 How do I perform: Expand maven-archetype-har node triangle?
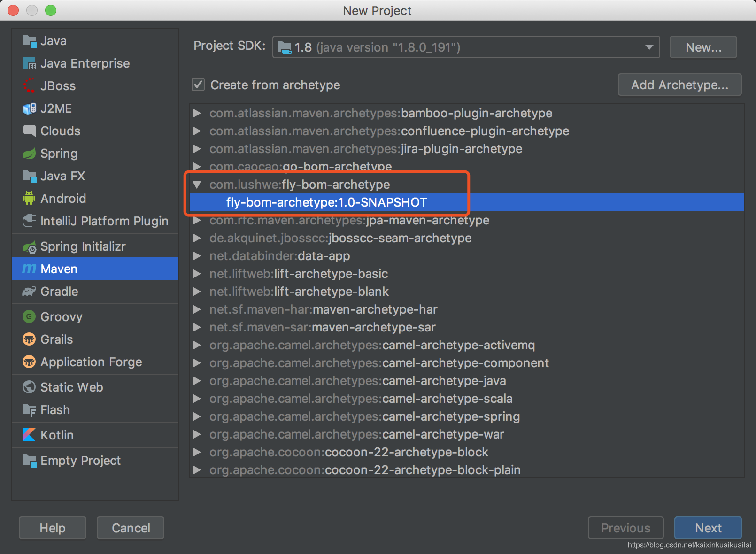[197, 309]
